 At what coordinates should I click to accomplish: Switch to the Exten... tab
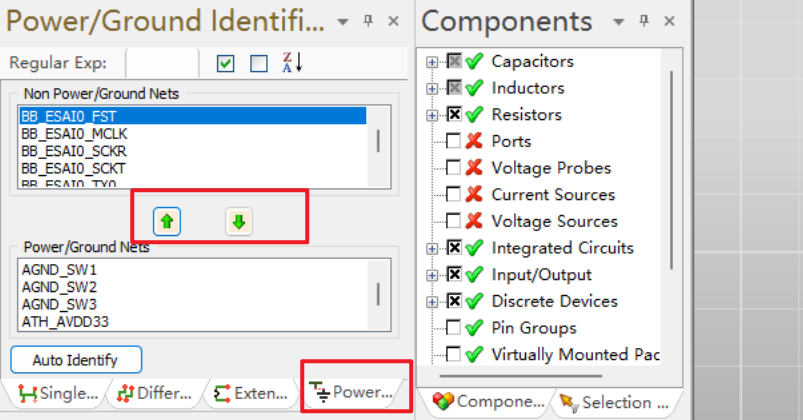click(250, 393)
